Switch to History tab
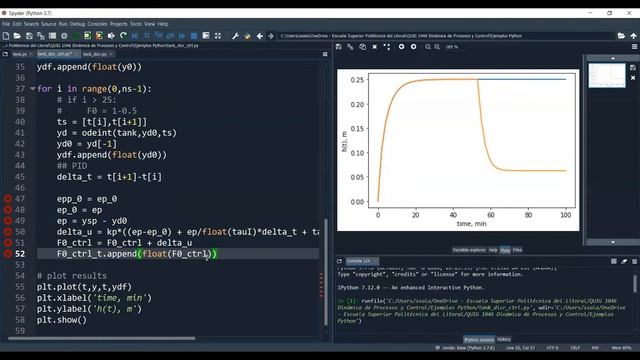Screen dimensions: 640x360 click(504, 339)
